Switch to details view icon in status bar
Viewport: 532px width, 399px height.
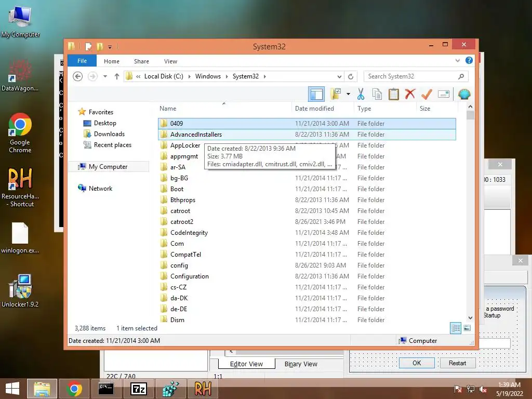[x=456, y=328]
